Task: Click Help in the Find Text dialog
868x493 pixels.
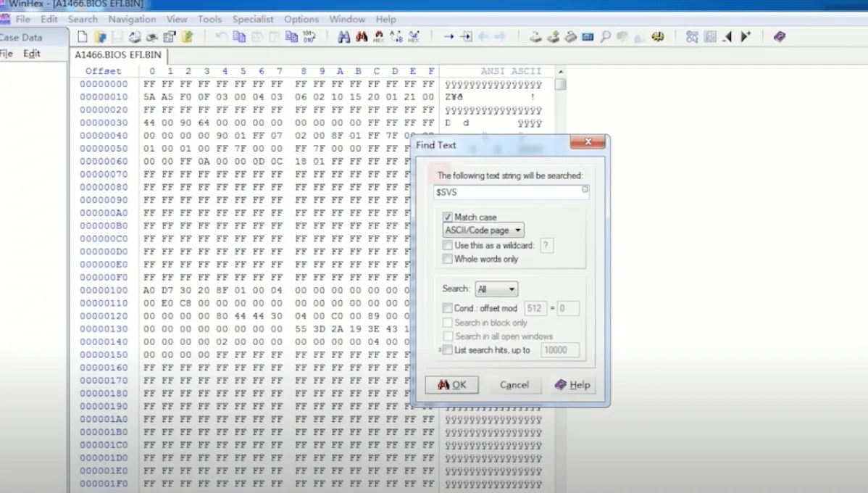Action: pos(573,384)
